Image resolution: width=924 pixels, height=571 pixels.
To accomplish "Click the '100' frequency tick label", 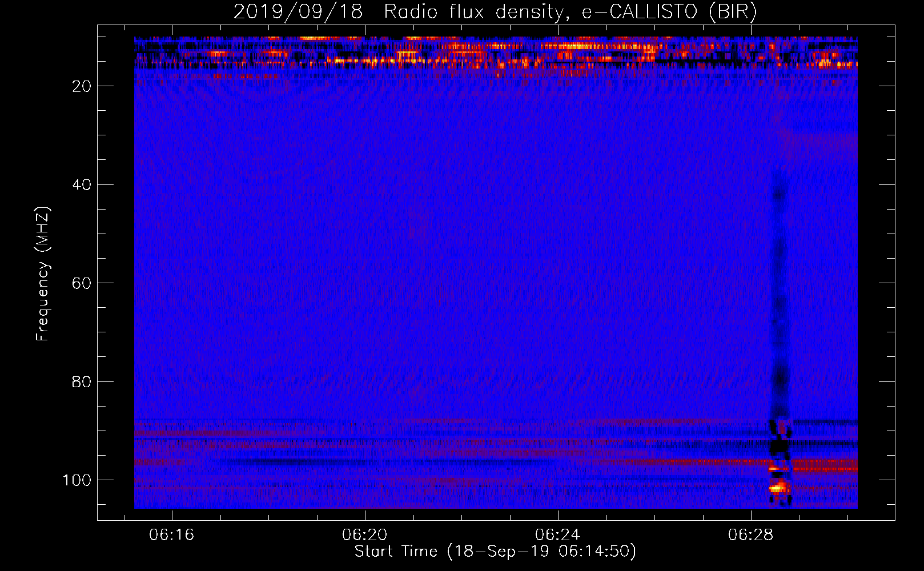I will [77, 480].
